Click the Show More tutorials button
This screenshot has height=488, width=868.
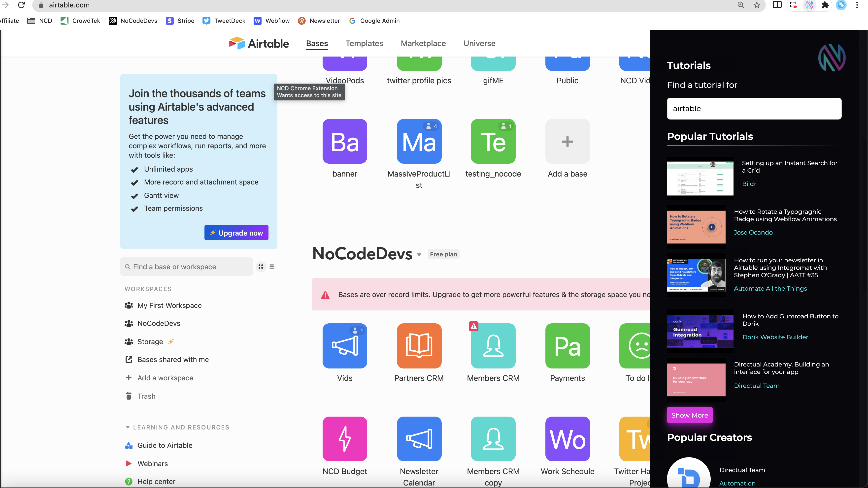coord(689,415)
